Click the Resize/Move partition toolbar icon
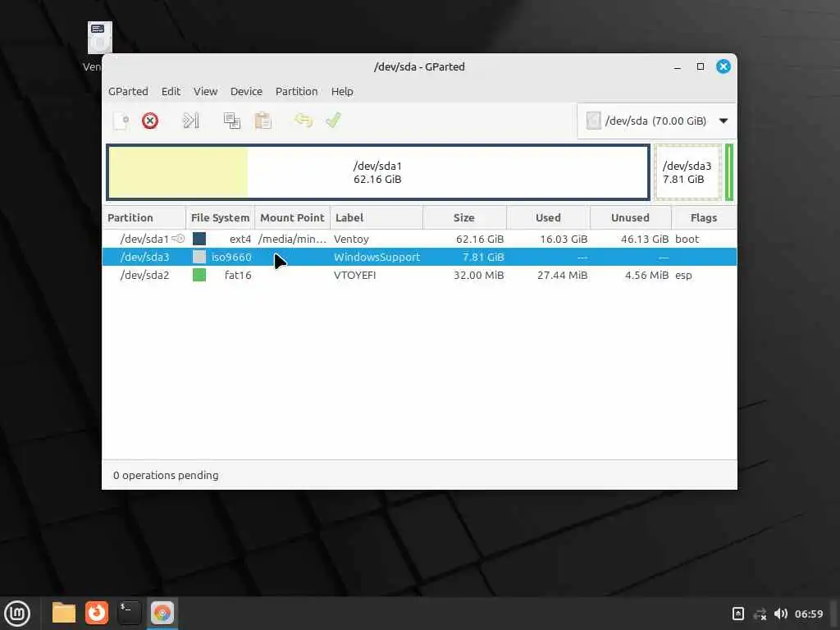This screenshot has height=630, width=840. [190, 121]
